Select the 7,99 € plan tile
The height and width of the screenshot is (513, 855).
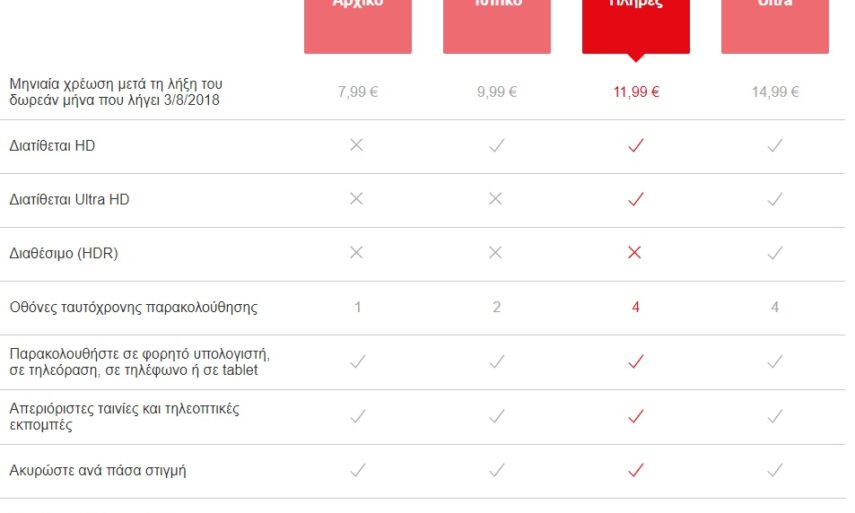[x=357, y=24]
